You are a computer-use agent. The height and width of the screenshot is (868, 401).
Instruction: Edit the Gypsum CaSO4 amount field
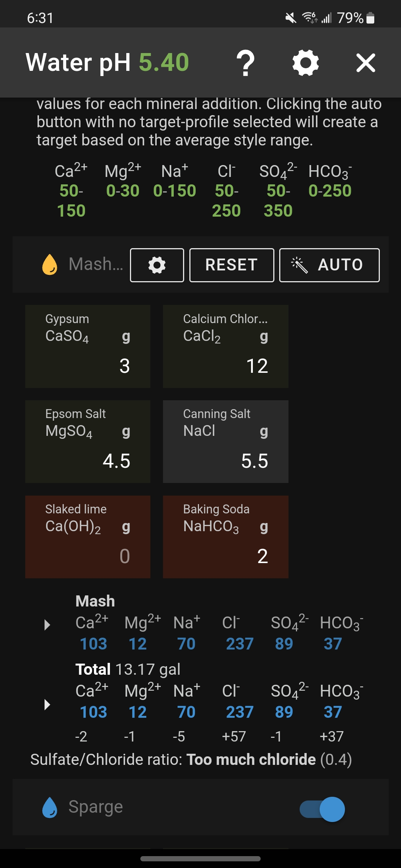point(88,346)
